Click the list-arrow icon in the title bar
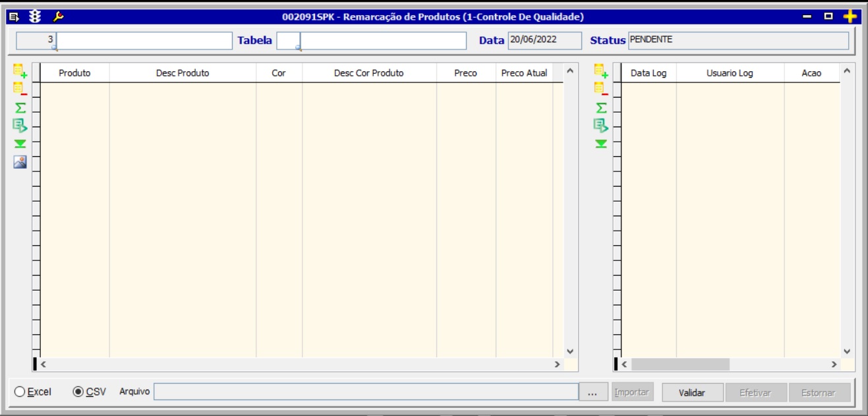868x416 pixels. tap(14, 16)
